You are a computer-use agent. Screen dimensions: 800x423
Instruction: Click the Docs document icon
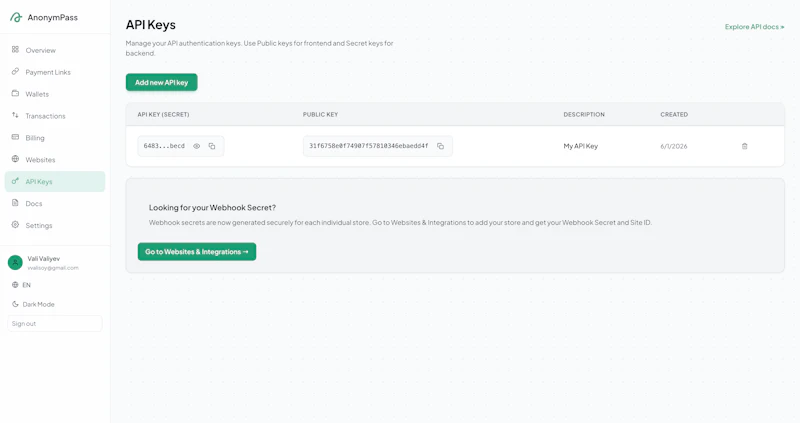(x=15, y=203)
